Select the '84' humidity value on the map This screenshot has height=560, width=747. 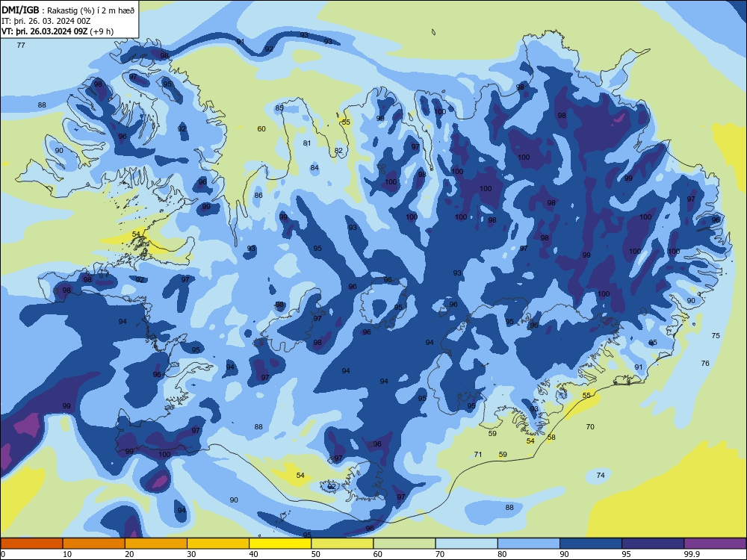tap(314, 167)
